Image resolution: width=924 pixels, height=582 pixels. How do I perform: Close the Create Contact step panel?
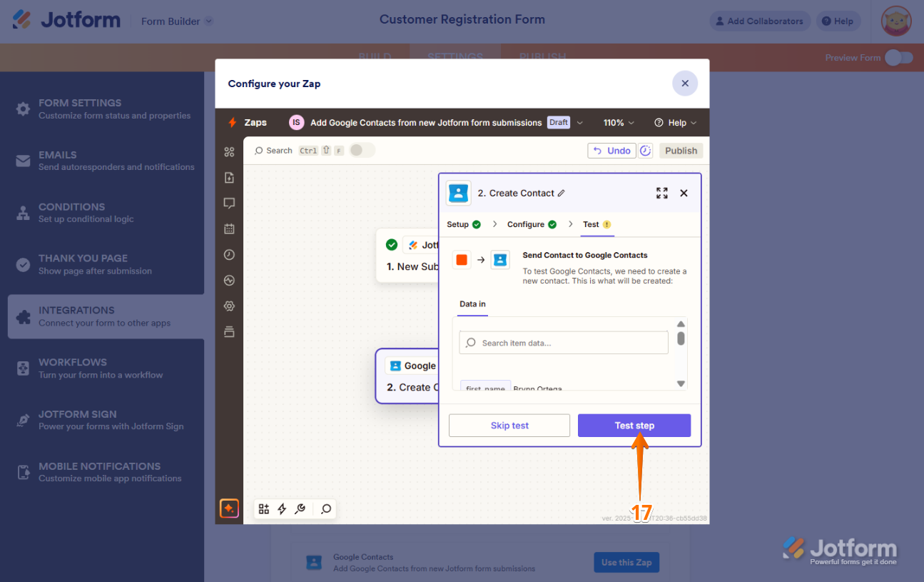pyautogui.click(x=684, y=193)
